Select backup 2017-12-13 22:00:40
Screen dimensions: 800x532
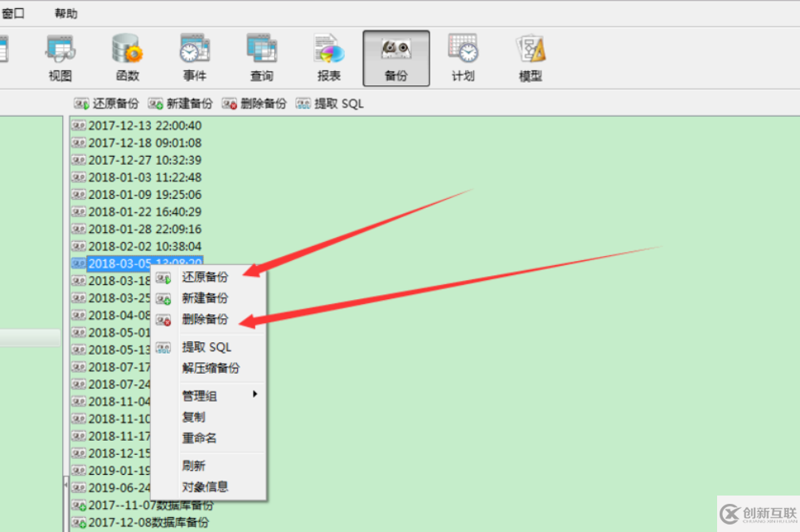(136, 125)
